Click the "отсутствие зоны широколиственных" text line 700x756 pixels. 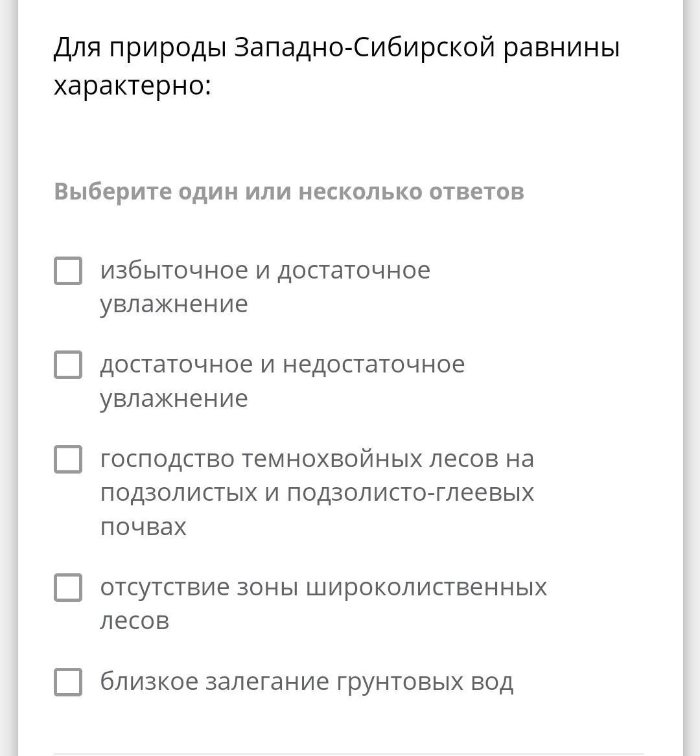point(323,587)
